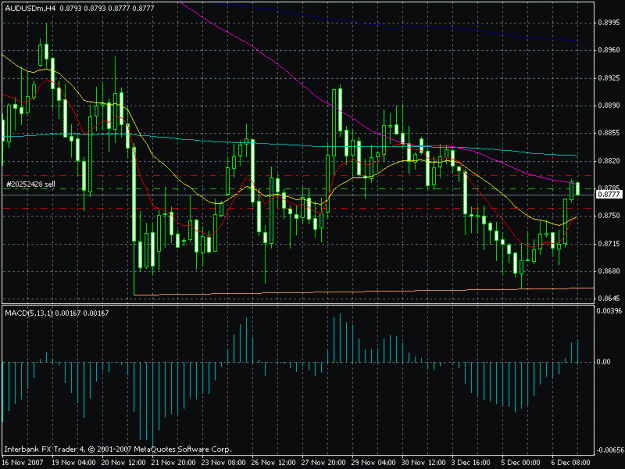Viewport: 625px width, 469px height.
Task: Click the 0.8680 price axis label
Action: point(609,271)
